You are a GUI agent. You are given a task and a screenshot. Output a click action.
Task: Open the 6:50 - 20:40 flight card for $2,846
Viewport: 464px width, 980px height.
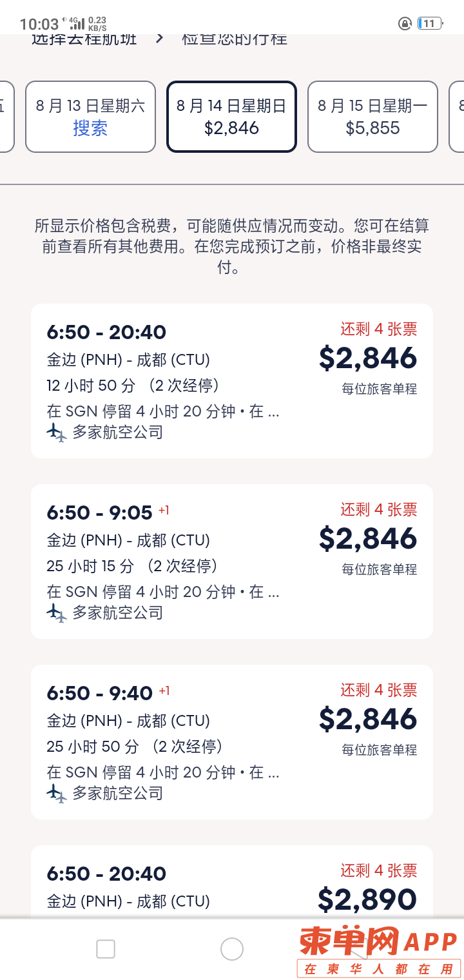pyautogui.click(x=232, y=381)
